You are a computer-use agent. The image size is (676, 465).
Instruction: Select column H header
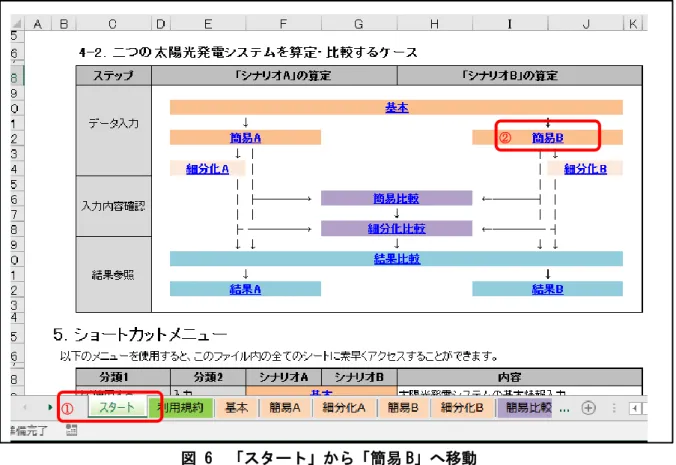434,24
